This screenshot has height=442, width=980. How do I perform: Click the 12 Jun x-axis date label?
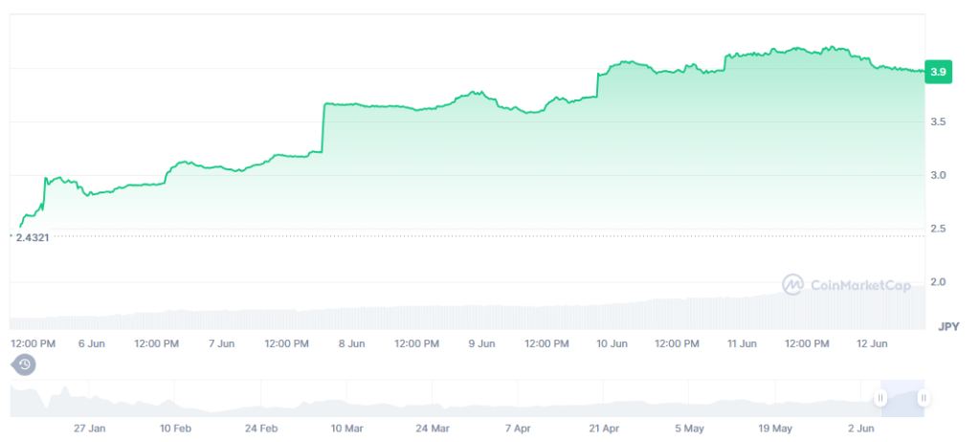[x=872, y=343]
